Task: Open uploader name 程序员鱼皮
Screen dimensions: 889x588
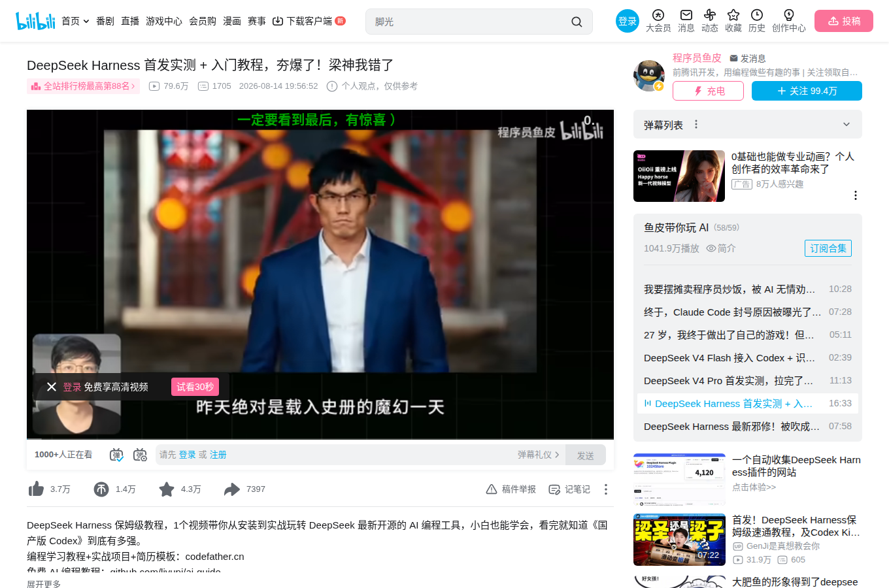Action: point(697,58)
